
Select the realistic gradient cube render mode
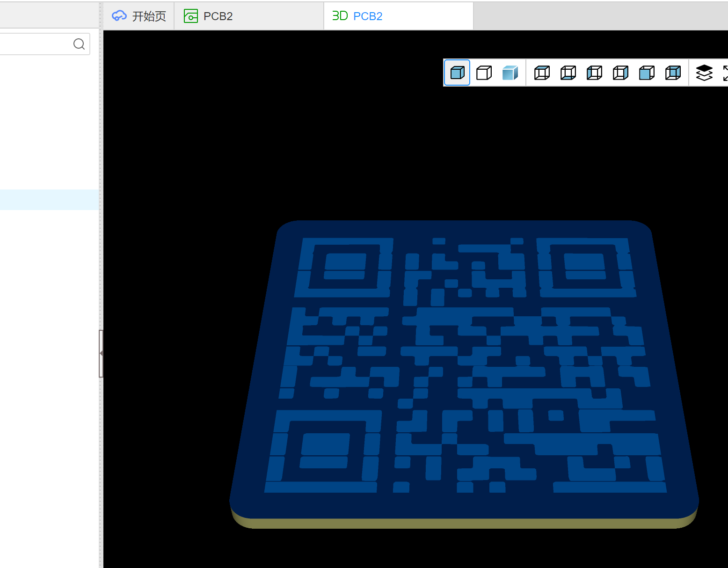510,73
